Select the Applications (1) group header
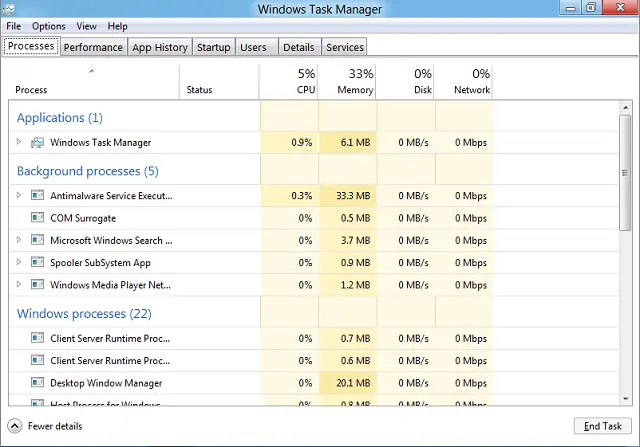 pos(60,118)
